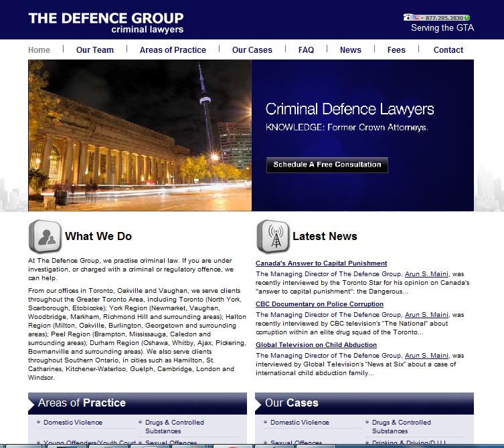Open the FAQ page
The image size is (504, 448).
pos(306,50)
